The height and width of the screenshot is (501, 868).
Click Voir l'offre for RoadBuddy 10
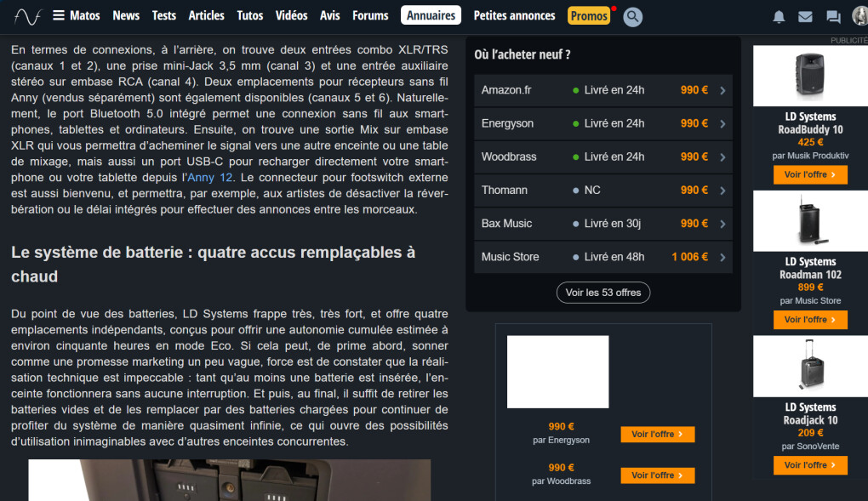[810, 174]
